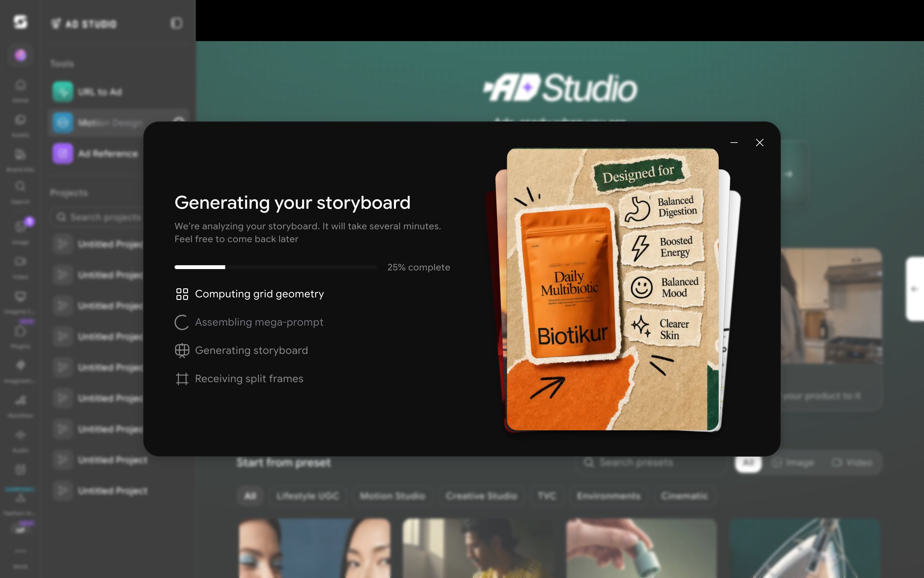Open the sailboat preset thumbnail
Image resolution: width=924 pixels, height=578 pixels.
click(805, 548)
